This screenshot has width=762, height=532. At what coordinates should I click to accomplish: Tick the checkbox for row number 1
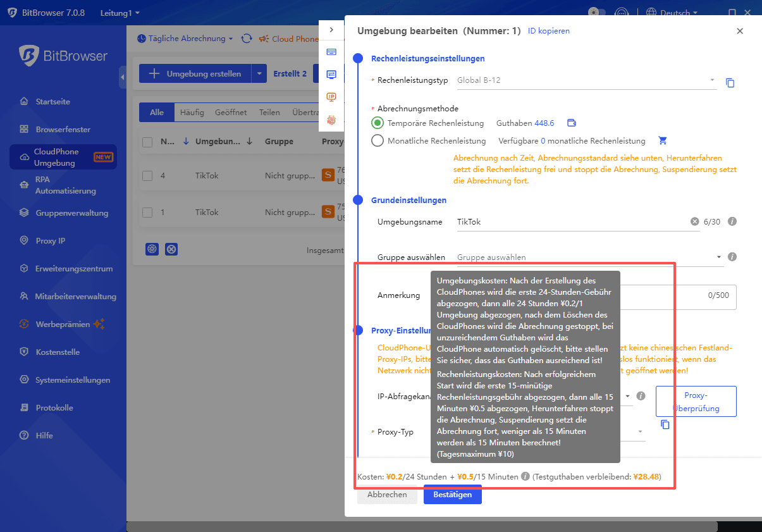[x=147, y=213]
